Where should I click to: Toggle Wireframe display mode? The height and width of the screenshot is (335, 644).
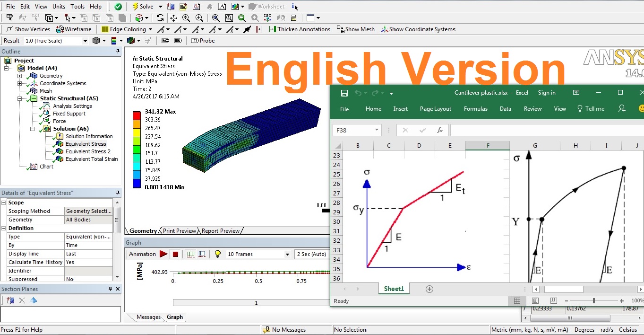coord(74,29)
